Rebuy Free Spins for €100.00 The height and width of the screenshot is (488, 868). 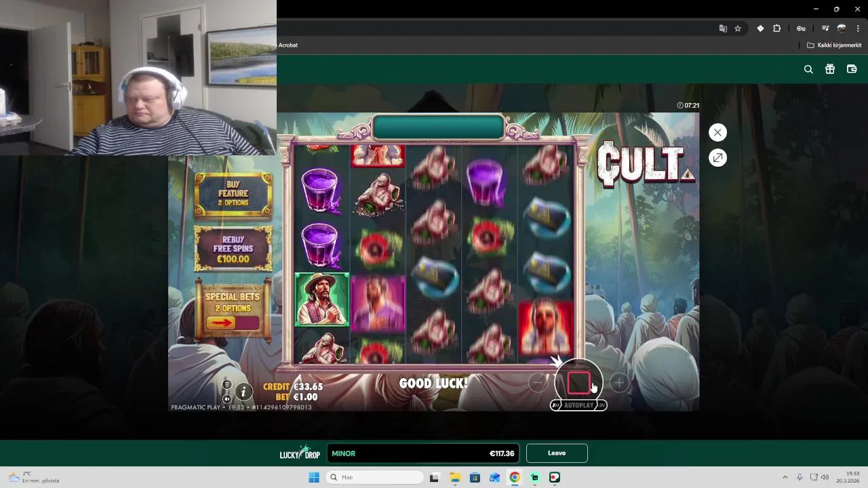click(x=233, y=249)
